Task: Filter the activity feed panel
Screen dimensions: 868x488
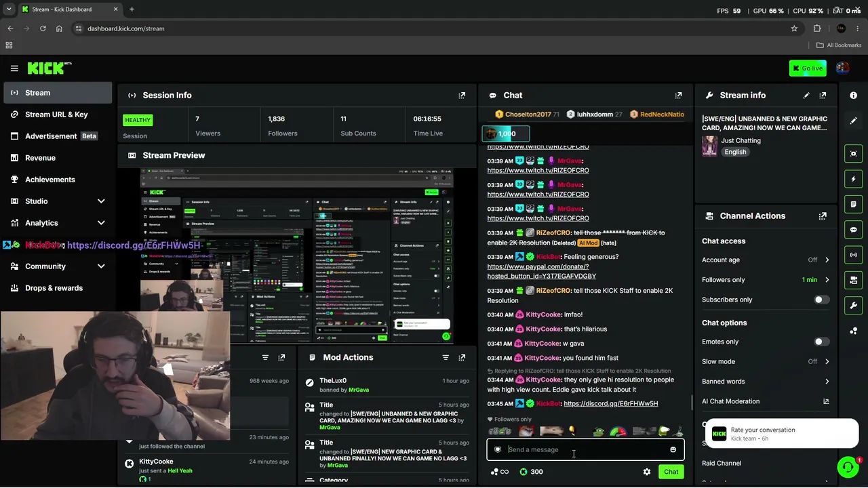Action: point(265,357)
